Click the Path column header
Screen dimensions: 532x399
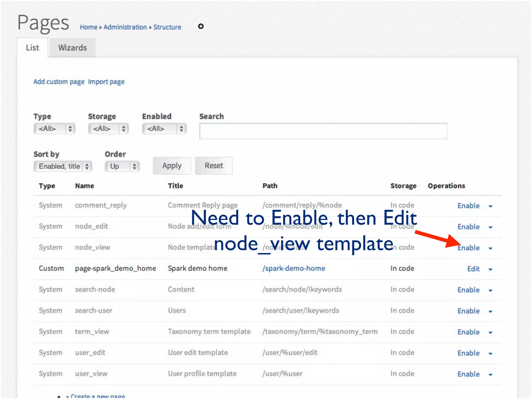coord(270,186)
